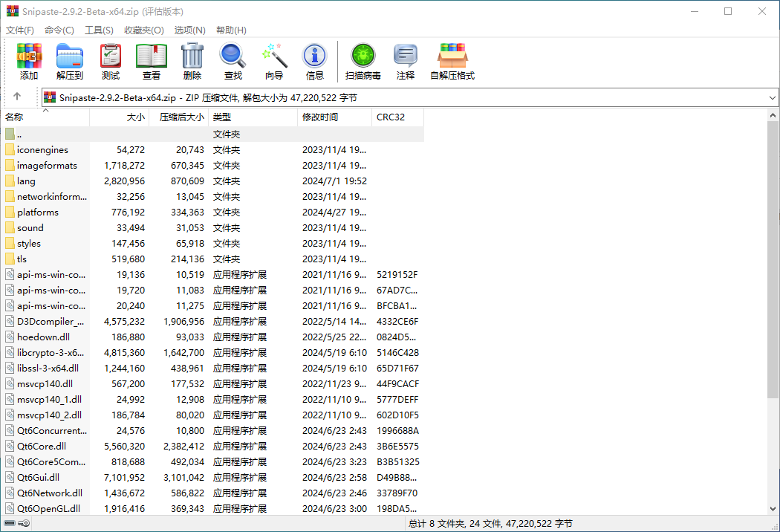
Task: Select the libssl-3-x64.dll file name
Action: click(x=48, y=369)
